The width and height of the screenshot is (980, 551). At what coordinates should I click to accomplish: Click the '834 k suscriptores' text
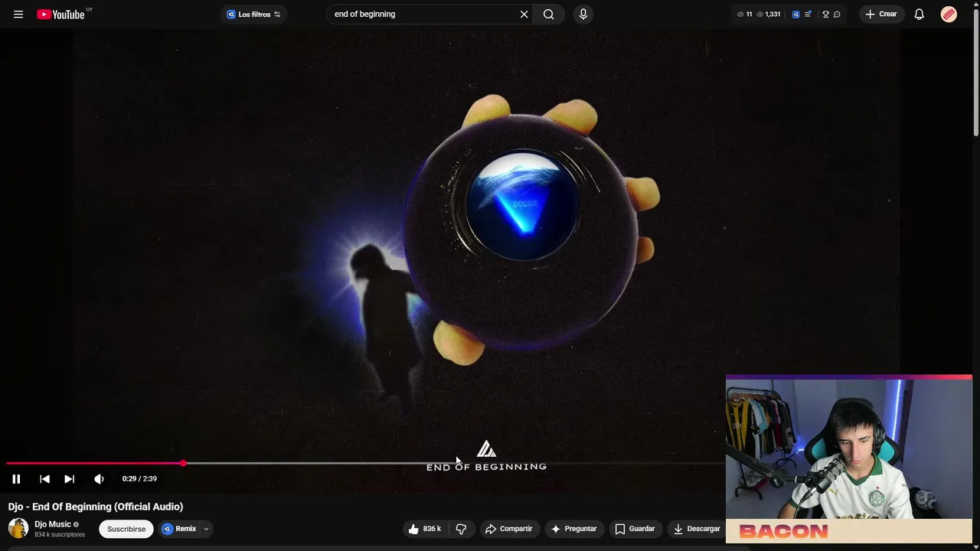(x=60, y=534)
